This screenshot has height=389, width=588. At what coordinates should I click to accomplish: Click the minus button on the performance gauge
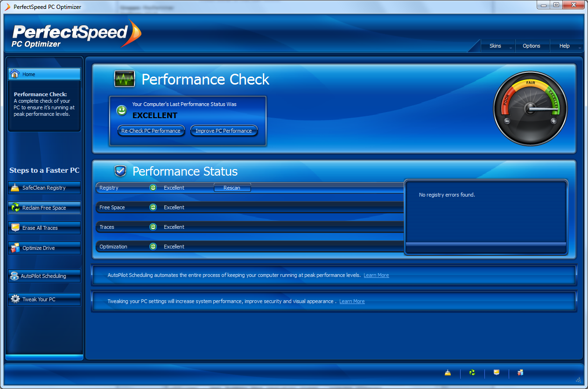(507, 121)
